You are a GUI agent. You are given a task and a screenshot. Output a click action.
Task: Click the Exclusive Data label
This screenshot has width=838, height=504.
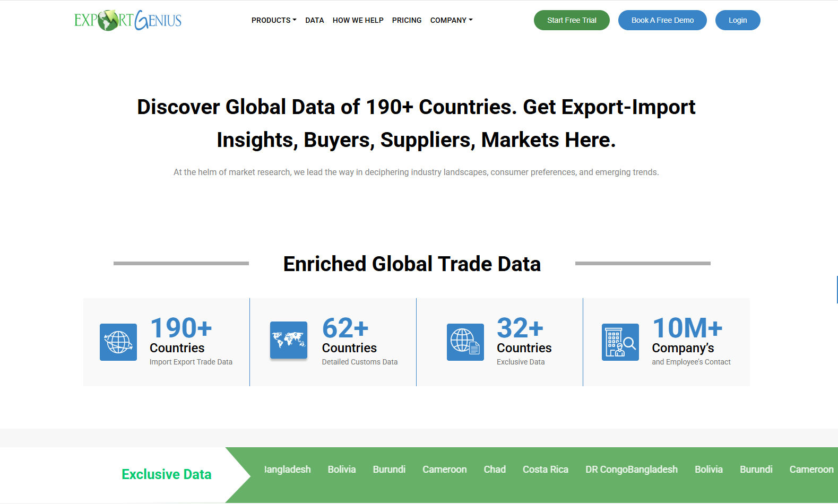pos(167,474)
